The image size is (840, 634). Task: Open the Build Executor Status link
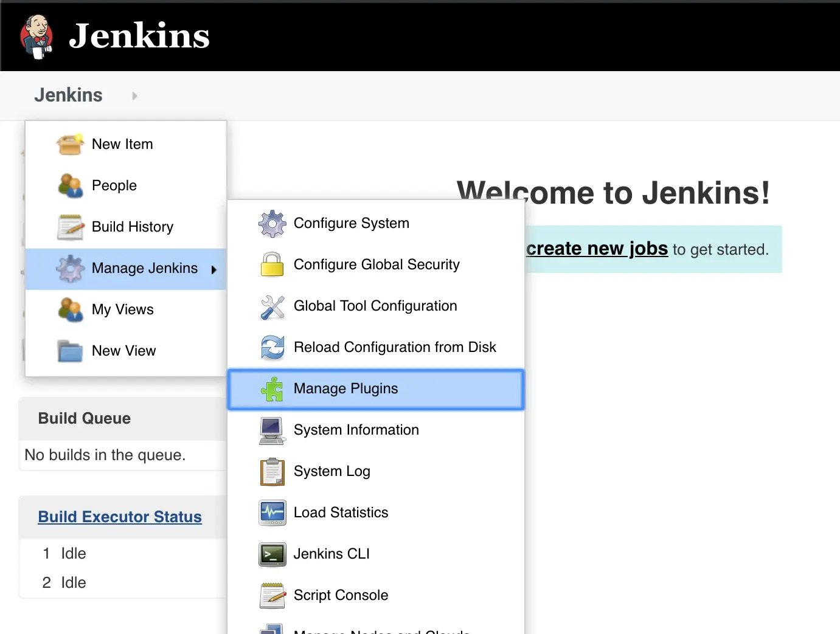click(120, 517)
